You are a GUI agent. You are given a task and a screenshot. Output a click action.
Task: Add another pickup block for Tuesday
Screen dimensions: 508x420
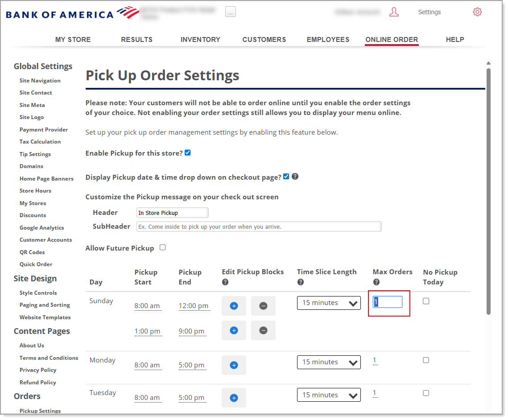point(234,397)
